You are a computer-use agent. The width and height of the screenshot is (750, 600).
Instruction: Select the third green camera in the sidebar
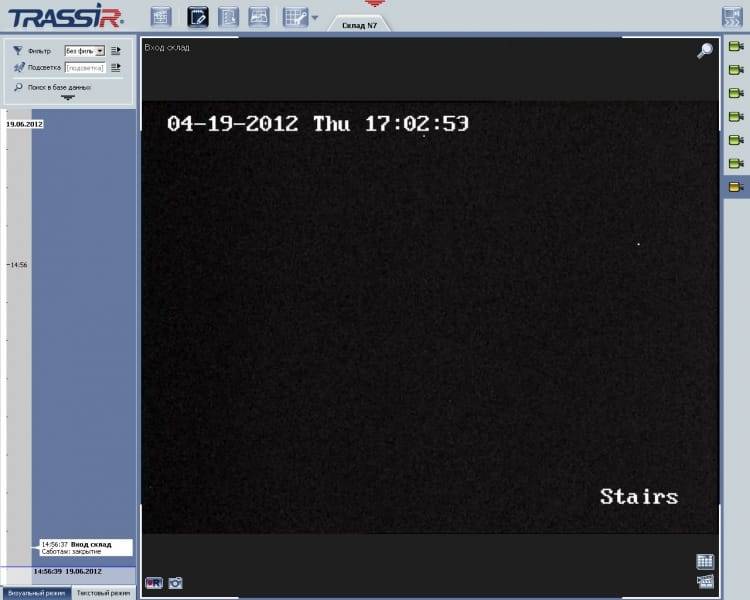tap(737, 93)
